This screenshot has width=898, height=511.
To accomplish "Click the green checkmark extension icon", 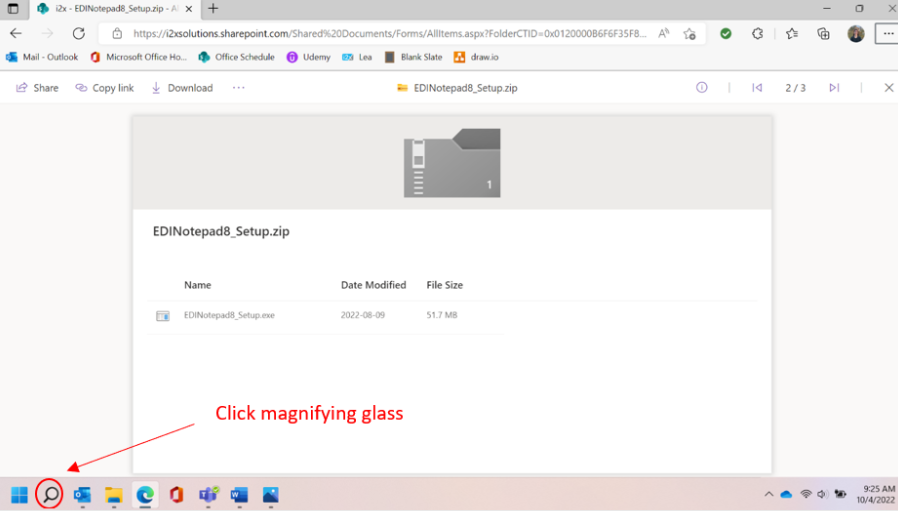I will [726, 33].
